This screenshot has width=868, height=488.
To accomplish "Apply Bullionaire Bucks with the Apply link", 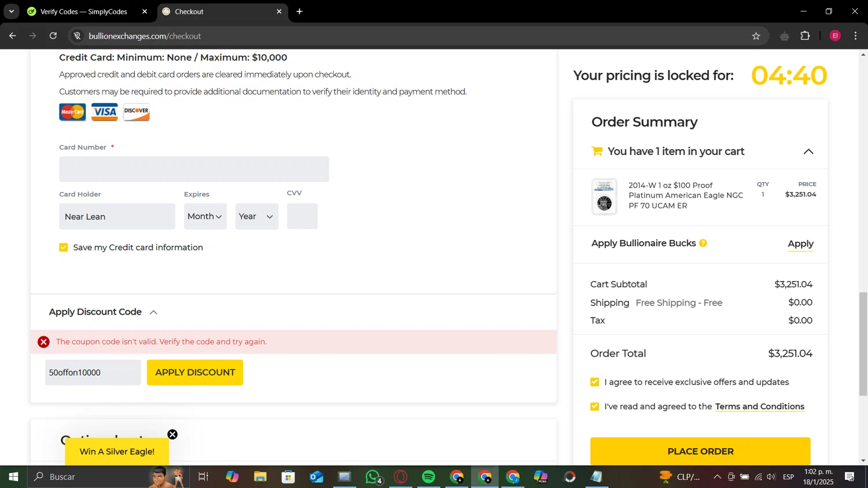I will coord(800,244).
